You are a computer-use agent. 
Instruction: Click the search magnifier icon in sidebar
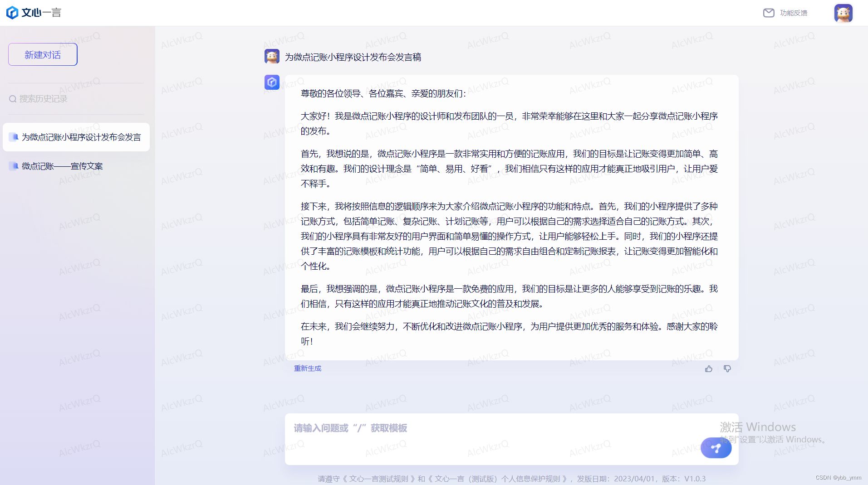coord(13,99)
